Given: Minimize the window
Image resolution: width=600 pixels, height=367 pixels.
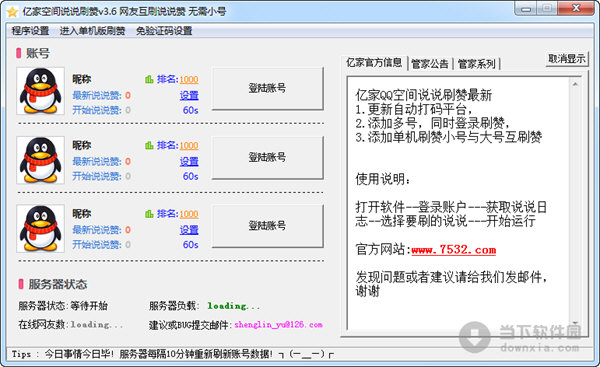Looking at the screenshot, I should click(x=526, y=9).
